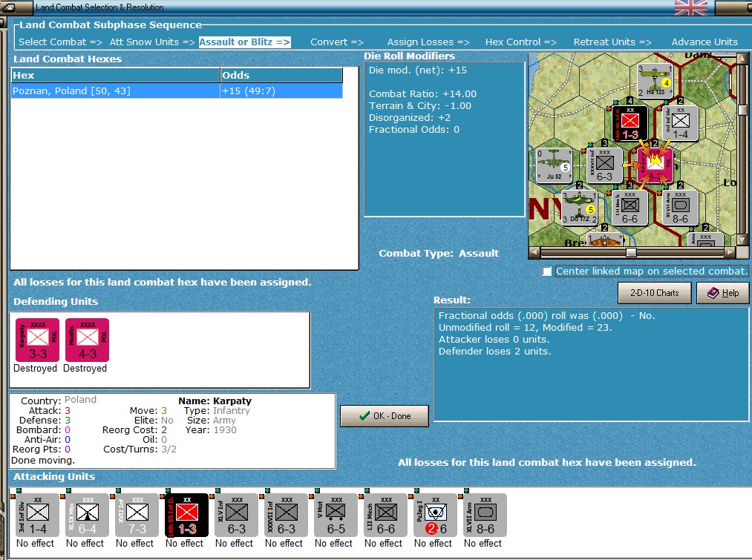Image resolution: width=752 pixels, height=560 pixels.
Task: Select Poznan, Poland combat hex row
Action: (x=177, y=91)
